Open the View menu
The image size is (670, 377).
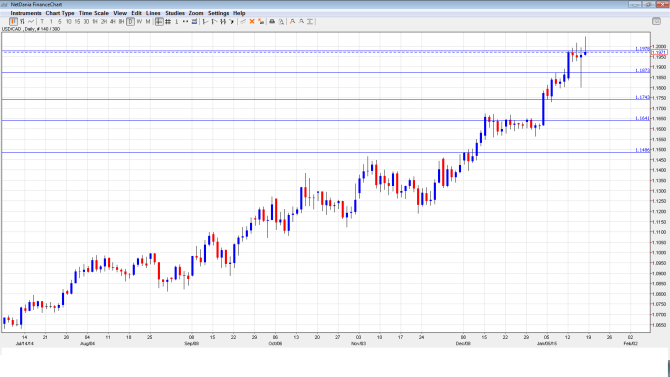120,13
